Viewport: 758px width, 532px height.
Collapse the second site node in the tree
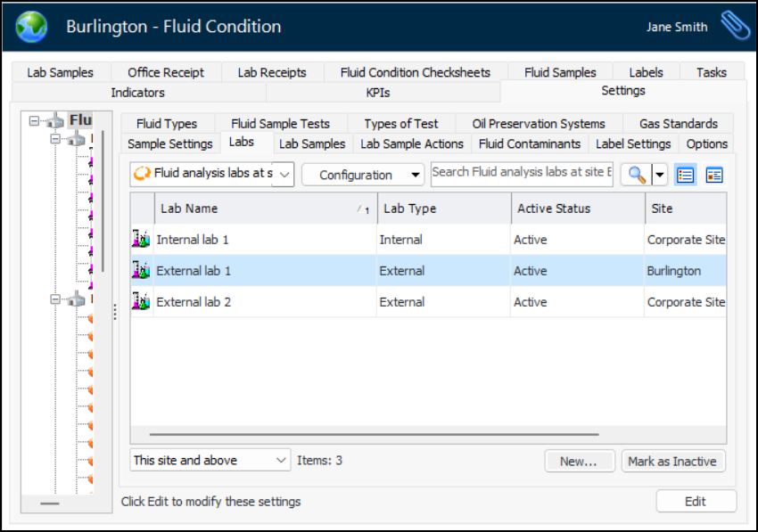click(55, 300)
